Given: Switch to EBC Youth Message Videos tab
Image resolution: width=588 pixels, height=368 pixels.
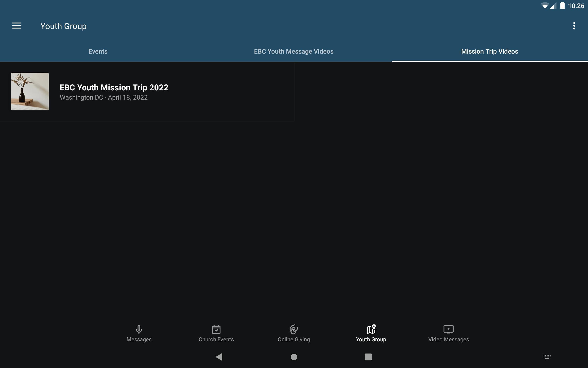Looking at the screenshot, I should [x=294, y=51].
